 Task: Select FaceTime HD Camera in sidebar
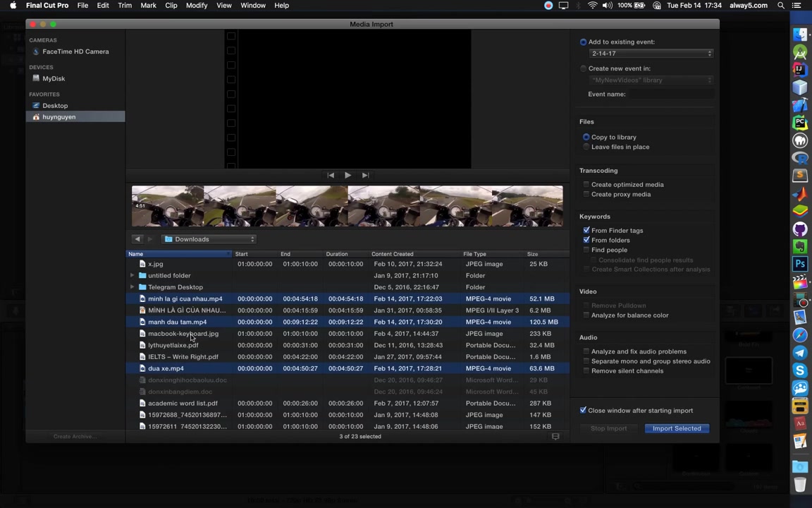(x=75, y=52)
